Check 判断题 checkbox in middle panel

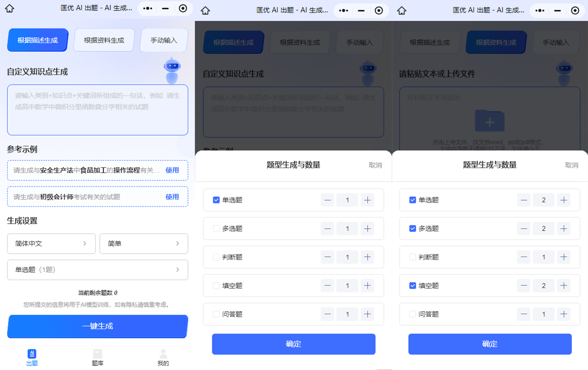pyautogui.click(x=216, y=257)
